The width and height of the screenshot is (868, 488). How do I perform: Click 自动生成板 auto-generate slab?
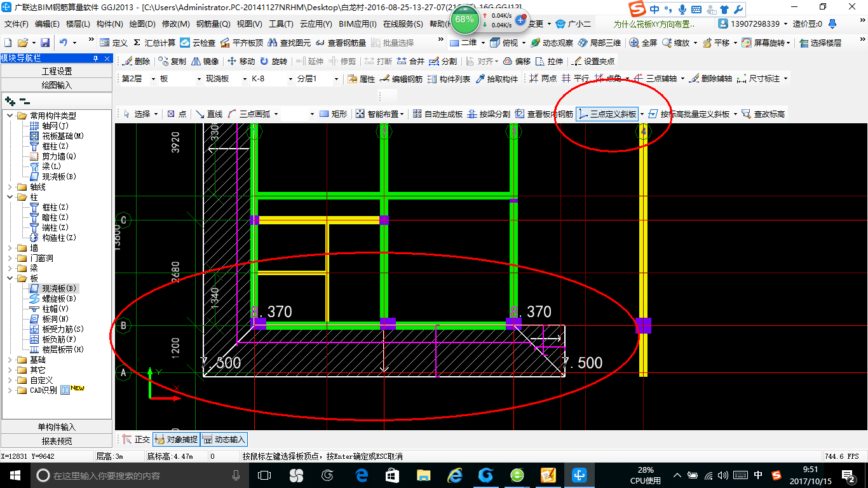(437, 114)
